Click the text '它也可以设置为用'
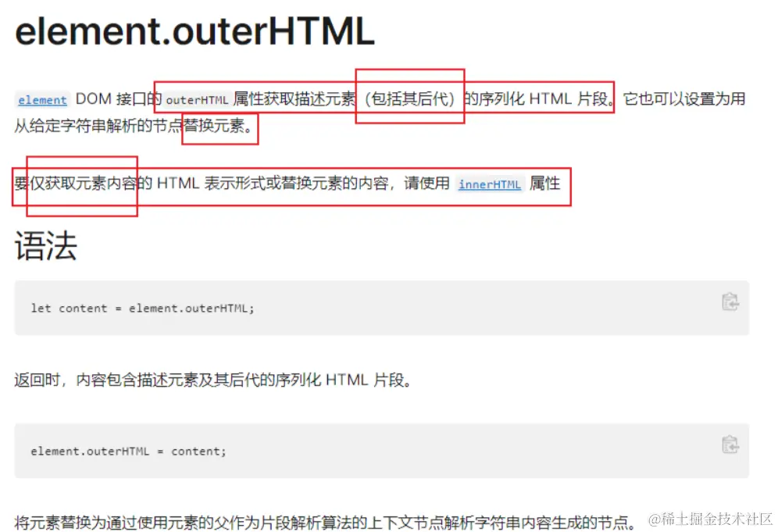 (684, 98)
